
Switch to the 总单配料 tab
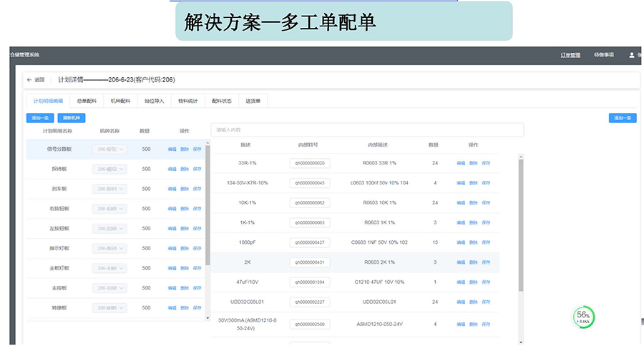[x=87, y=101]
